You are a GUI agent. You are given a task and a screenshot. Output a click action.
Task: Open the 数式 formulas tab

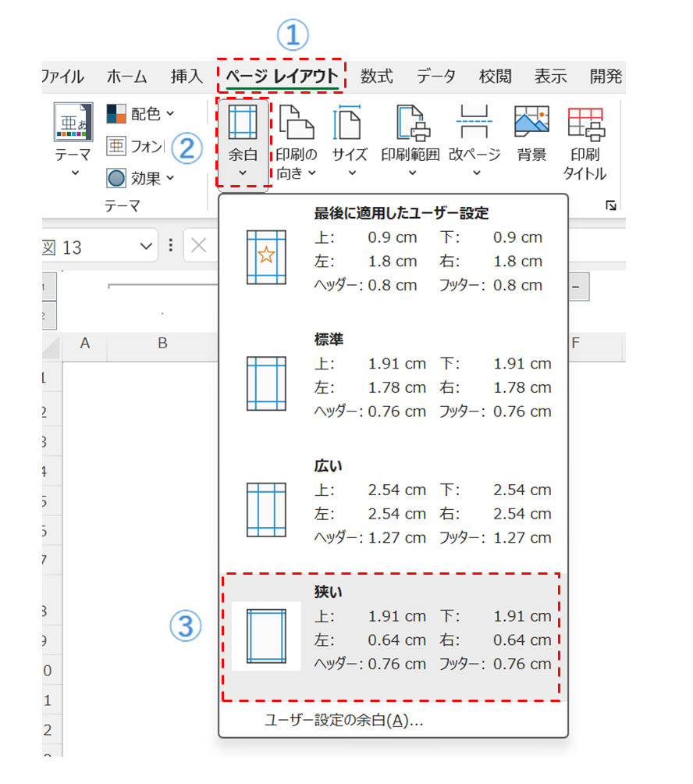pyautogui.click(x=376, y=77)
